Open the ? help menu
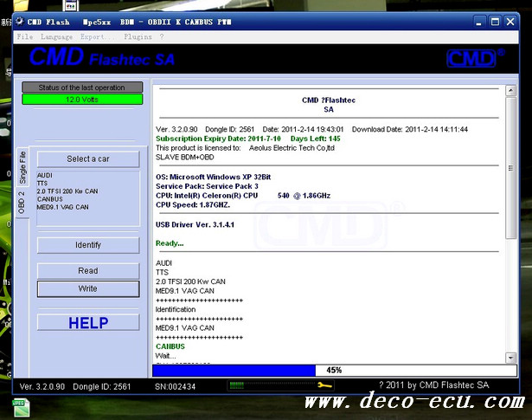Image resolution: width=532 pixels, height=420 pixels. tap(162, 36)
